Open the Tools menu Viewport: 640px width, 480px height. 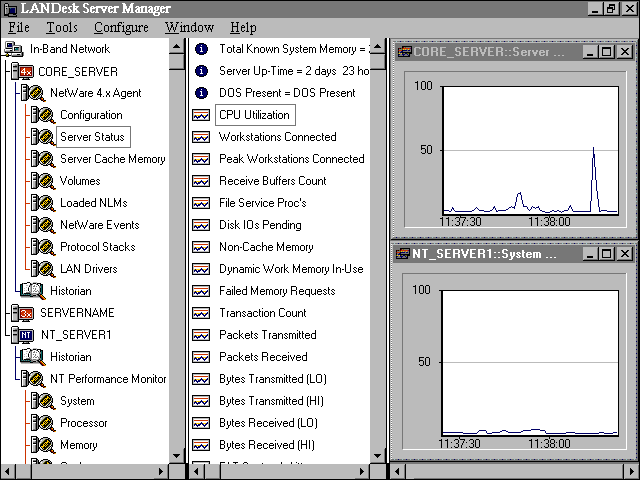point(62,27)
